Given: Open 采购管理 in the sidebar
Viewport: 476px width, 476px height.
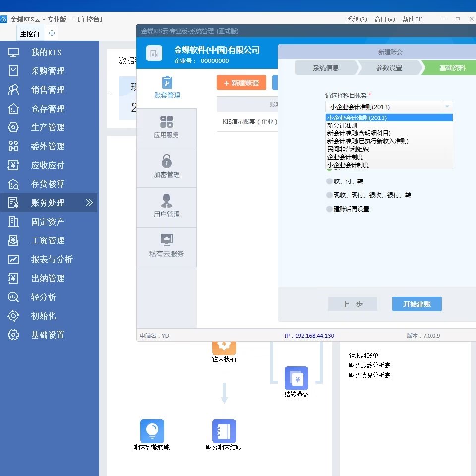Looking at the screenshot, I should pos(48,71).
